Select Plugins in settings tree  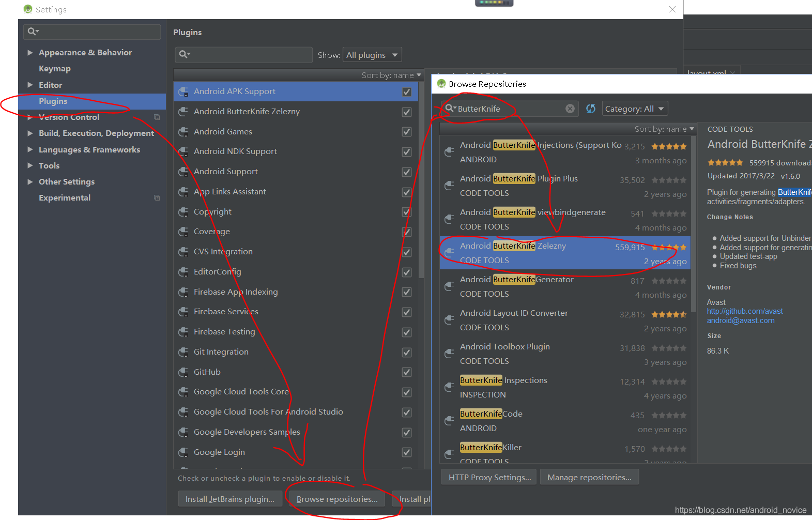92,101
